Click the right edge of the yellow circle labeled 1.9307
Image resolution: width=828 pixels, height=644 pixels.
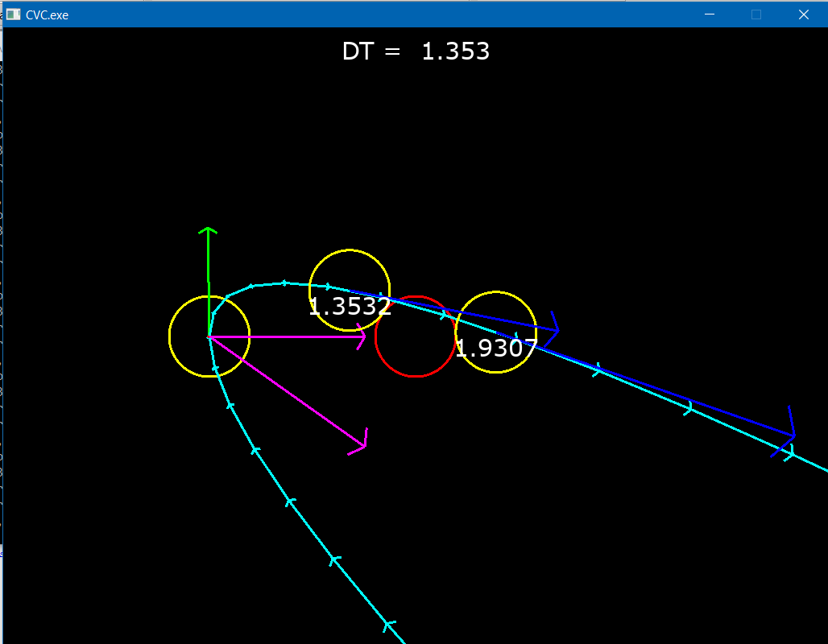[536, 332]
